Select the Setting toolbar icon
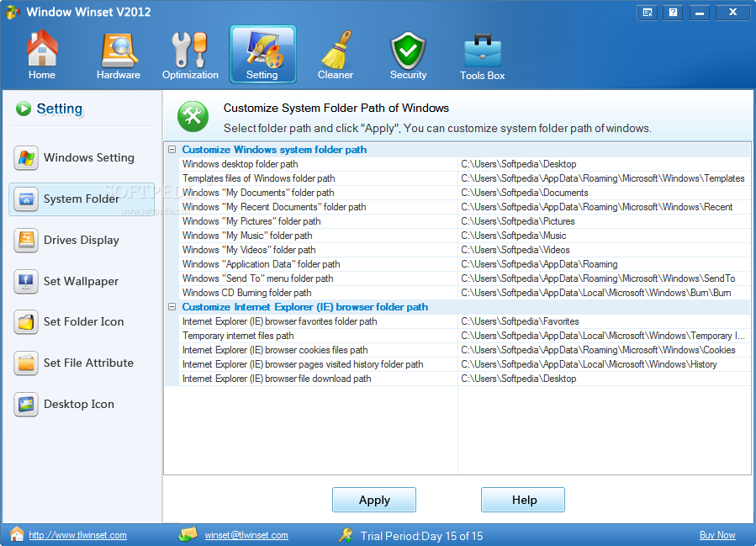 pos(263,54)
